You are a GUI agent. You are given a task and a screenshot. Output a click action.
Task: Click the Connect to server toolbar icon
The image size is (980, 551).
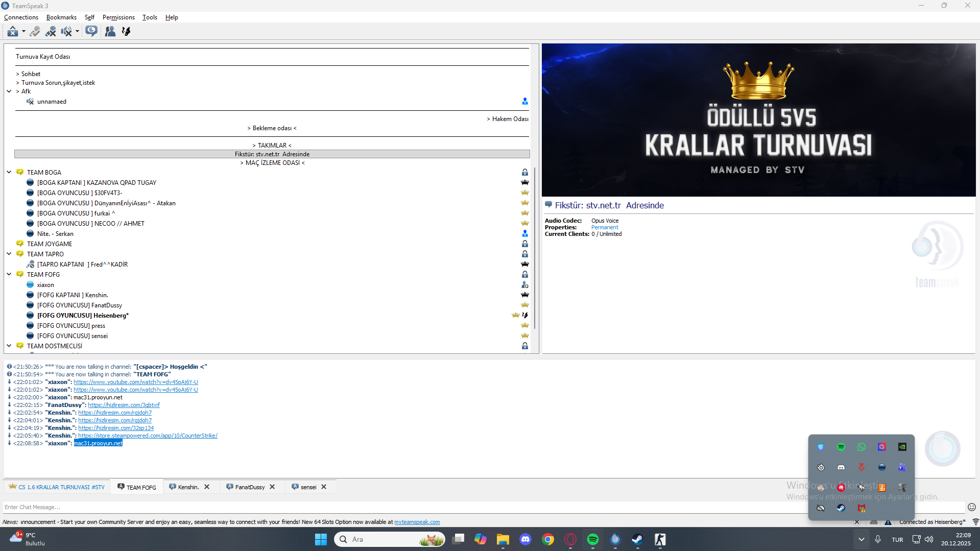(13, 32)
